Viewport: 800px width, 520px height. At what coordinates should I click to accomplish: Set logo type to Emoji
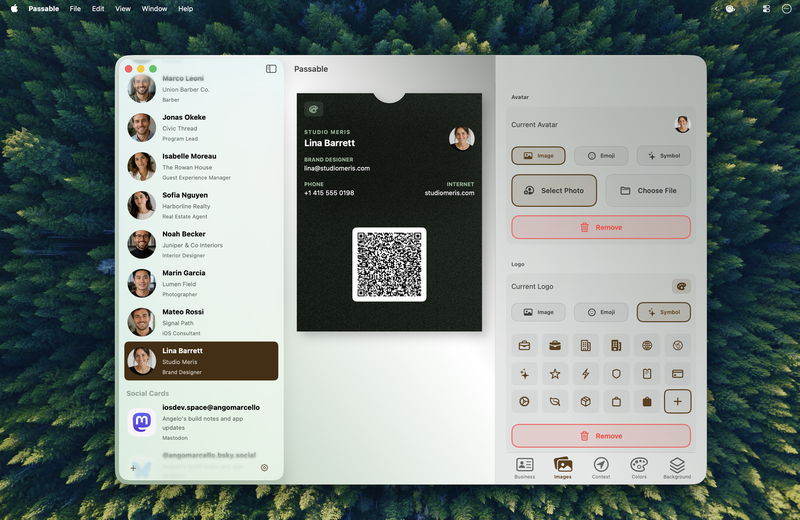click(x=601, y=312)
